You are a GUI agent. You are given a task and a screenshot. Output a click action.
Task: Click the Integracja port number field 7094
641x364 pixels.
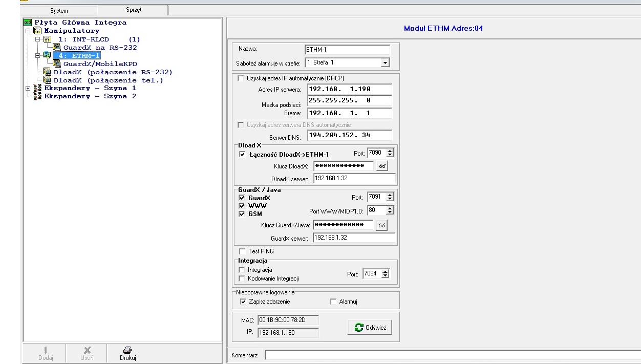(x=372, y=274)
